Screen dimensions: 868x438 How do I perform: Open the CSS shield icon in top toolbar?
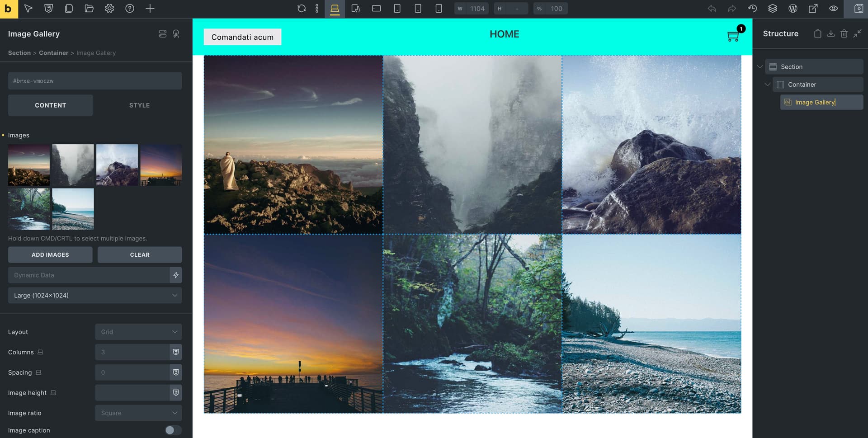point(49,9)
